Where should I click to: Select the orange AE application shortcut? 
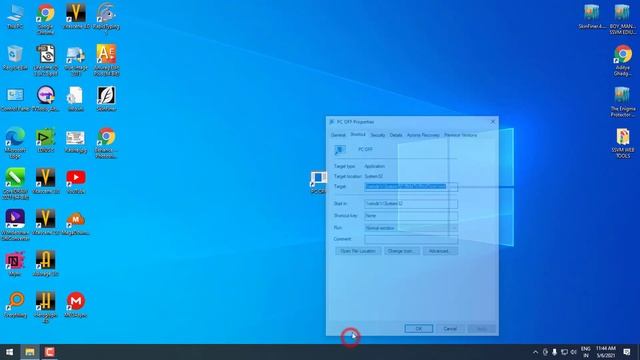pos(106,60)
